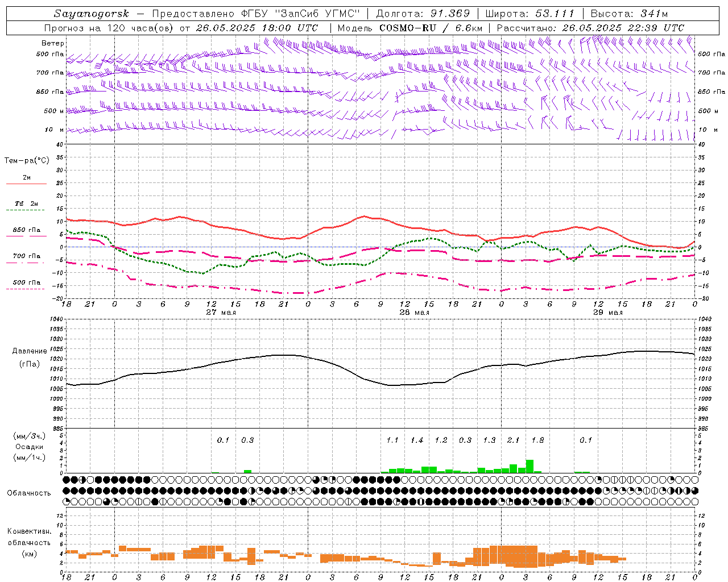Click the '1.8' precipitation amount value

click(537, 440)
